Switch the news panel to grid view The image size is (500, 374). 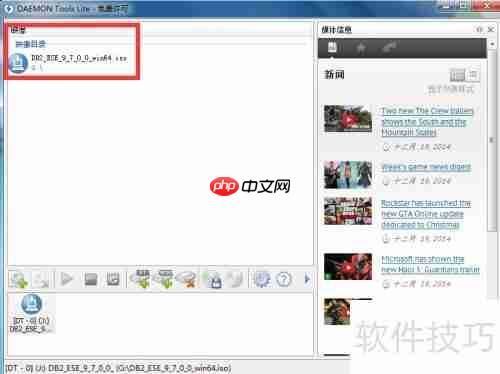473,75
